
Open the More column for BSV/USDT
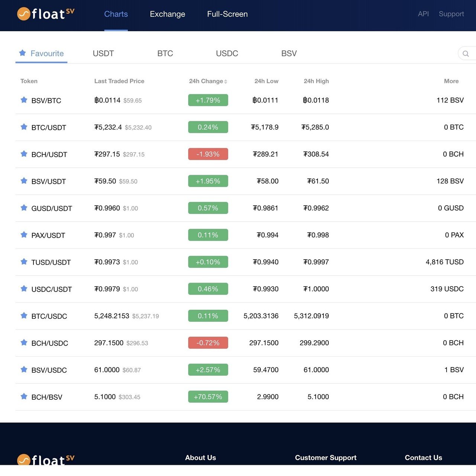(450, 181)
